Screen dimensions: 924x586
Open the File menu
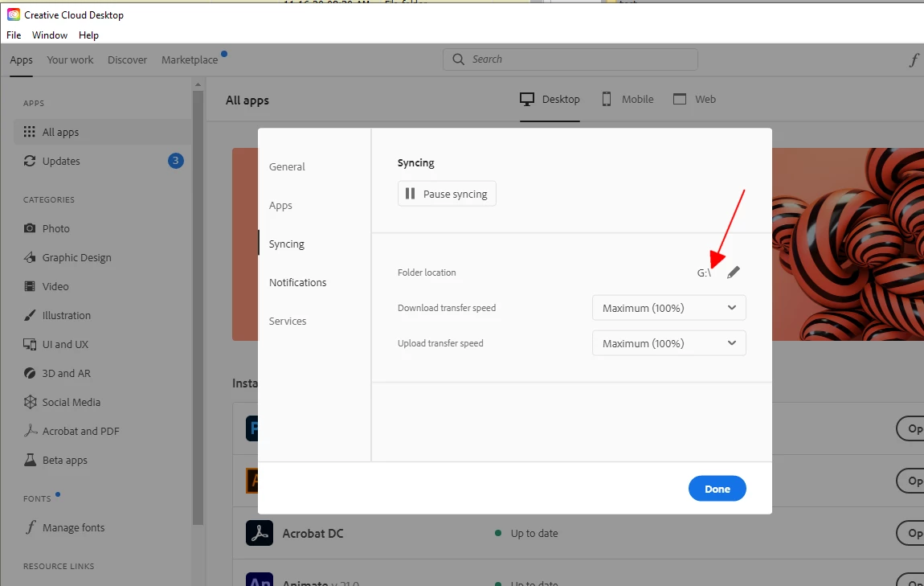14,35
